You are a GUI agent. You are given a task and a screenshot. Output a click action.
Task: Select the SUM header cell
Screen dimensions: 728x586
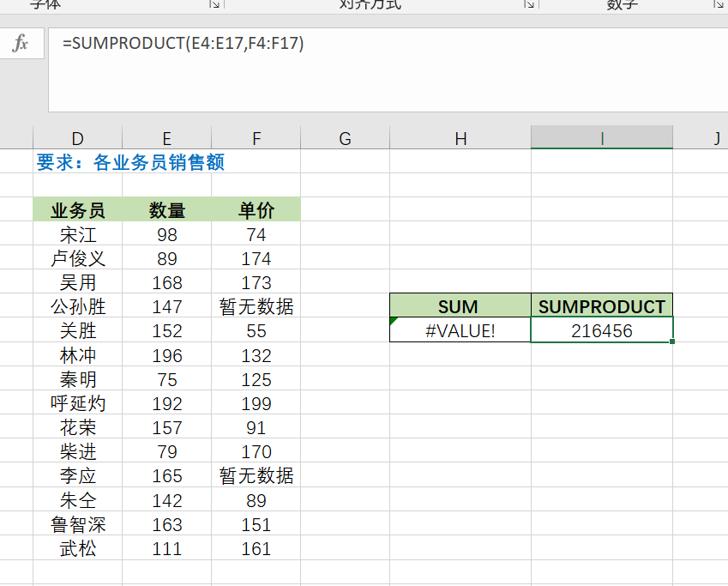click(460, 305)
